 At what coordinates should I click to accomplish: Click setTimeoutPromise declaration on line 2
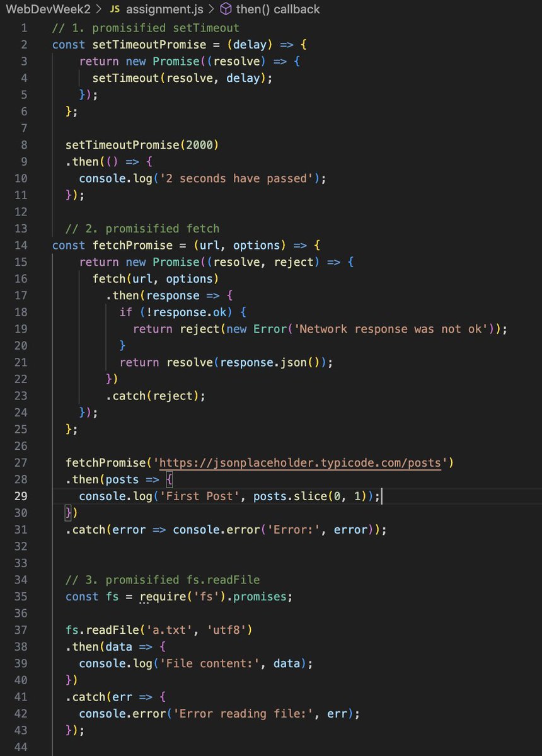[x=149, y=45]
